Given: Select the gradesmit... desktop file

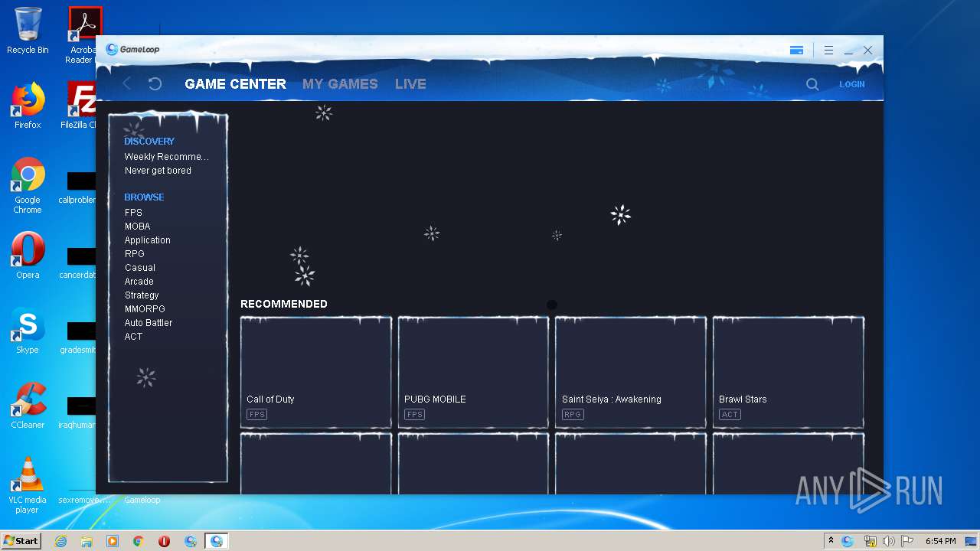Looking at the screenshot, I should point(79,337).
